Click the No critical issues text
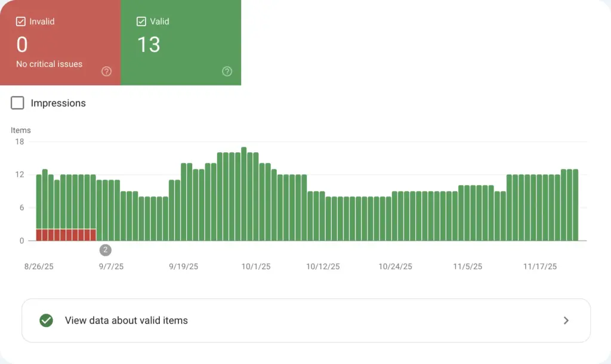Viewport: 611px width, 364px height. 49,64
